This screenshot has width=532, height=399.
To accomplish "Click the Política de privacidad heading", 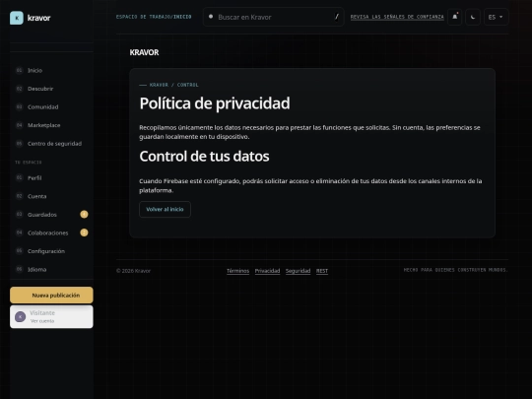I will pyautogui.click(x=215, y=103).
